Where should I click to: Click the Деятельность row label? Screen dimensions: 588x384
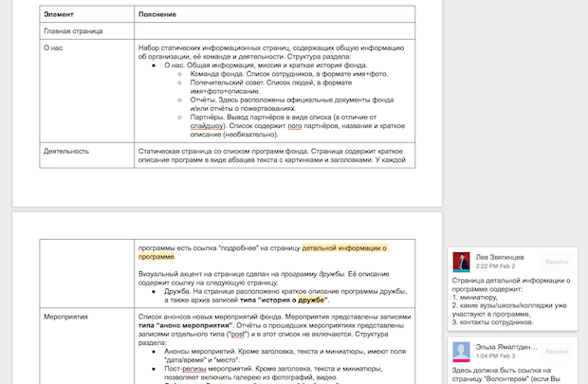(x=66, y=150)
